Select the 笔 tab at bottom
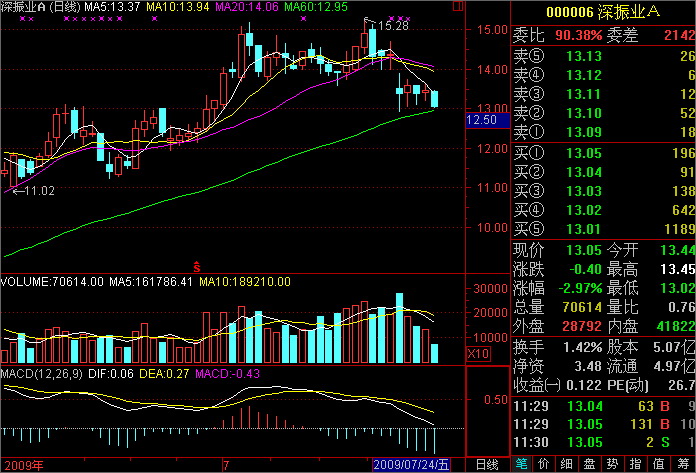The image size is (696, 473). point(523,464)
